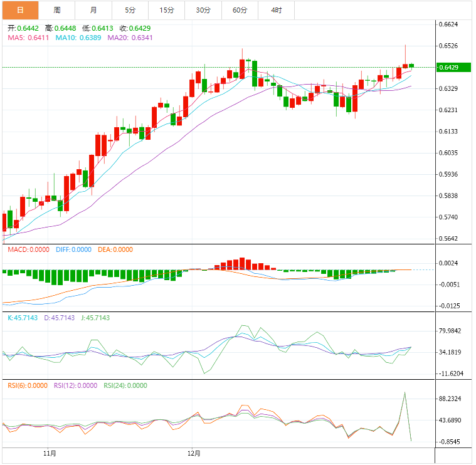The image size is (476, 465).
Task: Switch to the 日 daily chart tab
Action: (20, 10)
